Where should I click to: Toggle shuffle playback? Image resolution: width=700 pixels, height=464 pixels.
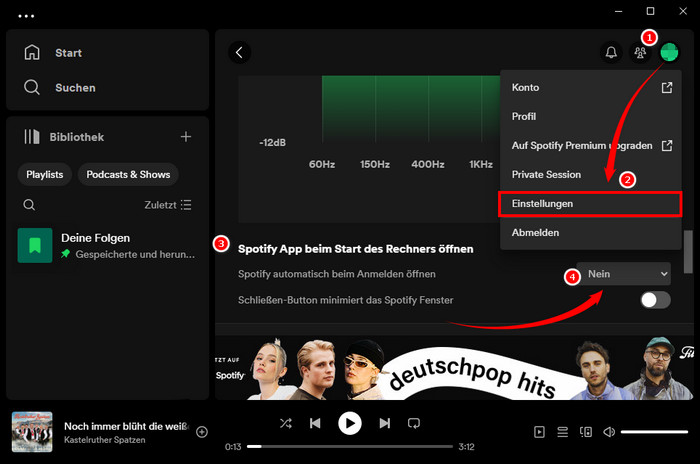(286, 423)
